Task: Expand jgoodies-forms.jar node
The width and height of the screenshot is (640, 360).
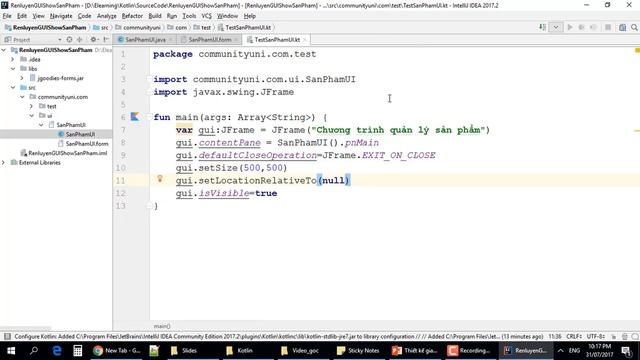Action: (x=22, y=78)
